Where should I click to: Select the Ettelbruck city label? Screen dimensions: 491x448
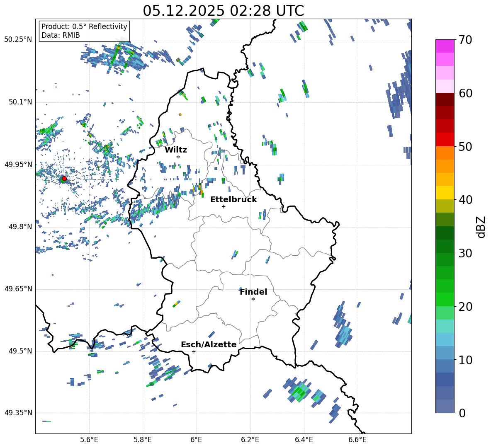[x=233, y=199]
